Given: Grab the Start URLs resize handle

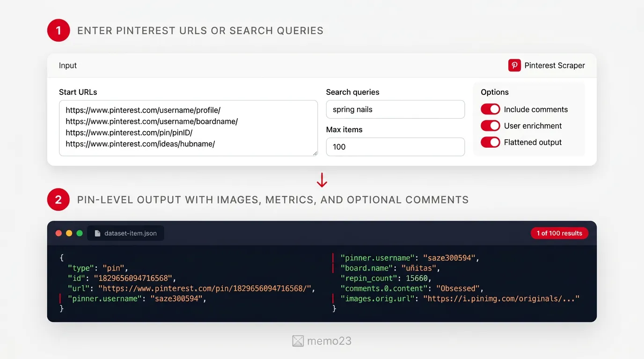Looking at the screenshot, I should 315,153.
